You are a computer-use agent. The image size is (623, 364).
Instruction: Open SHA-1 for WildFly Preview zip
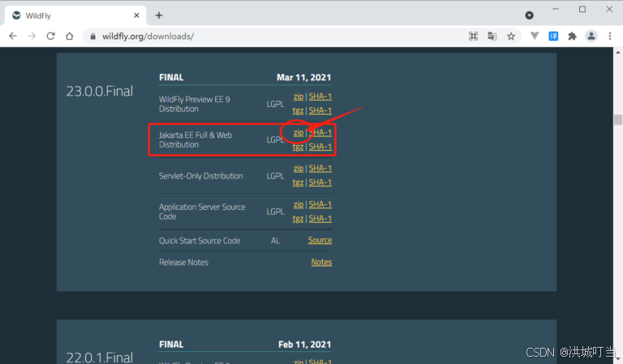[x=320, y=96]
